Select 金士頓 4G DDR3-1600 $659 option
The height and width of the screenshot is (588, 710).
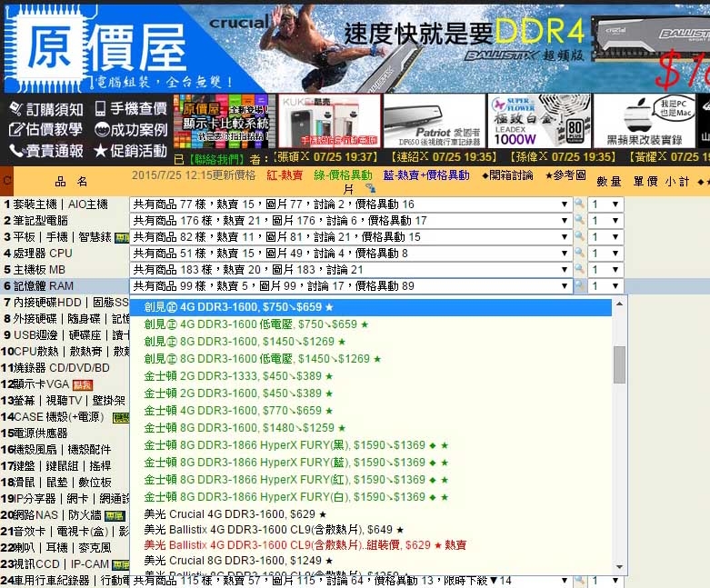click(x=370, y=411)
